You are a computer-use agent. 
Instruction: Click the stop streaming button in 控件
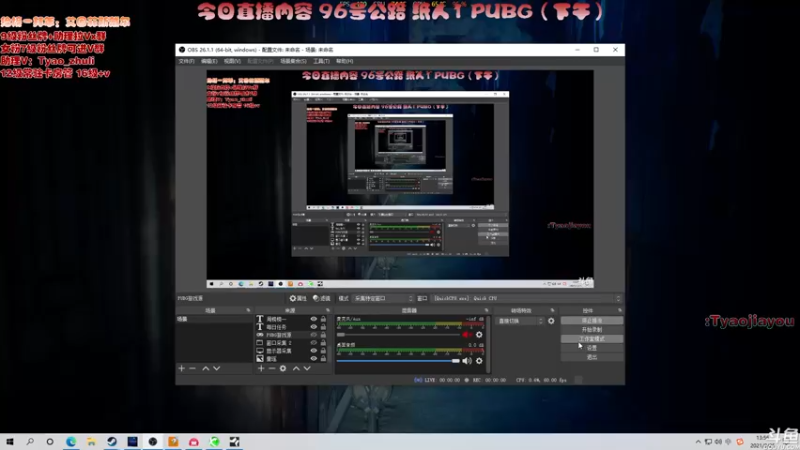click(592, 320)
